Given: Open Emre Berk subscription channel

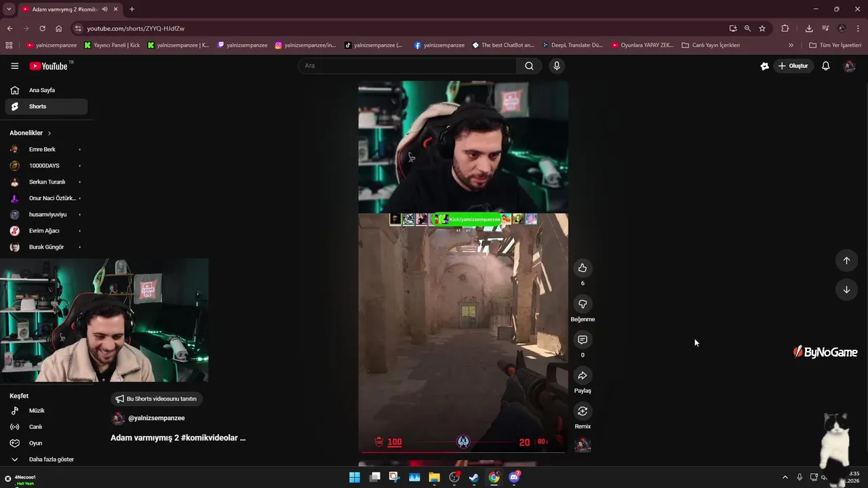Looking at the screenshot, I should pyautogui.click(x=46, y=149).
